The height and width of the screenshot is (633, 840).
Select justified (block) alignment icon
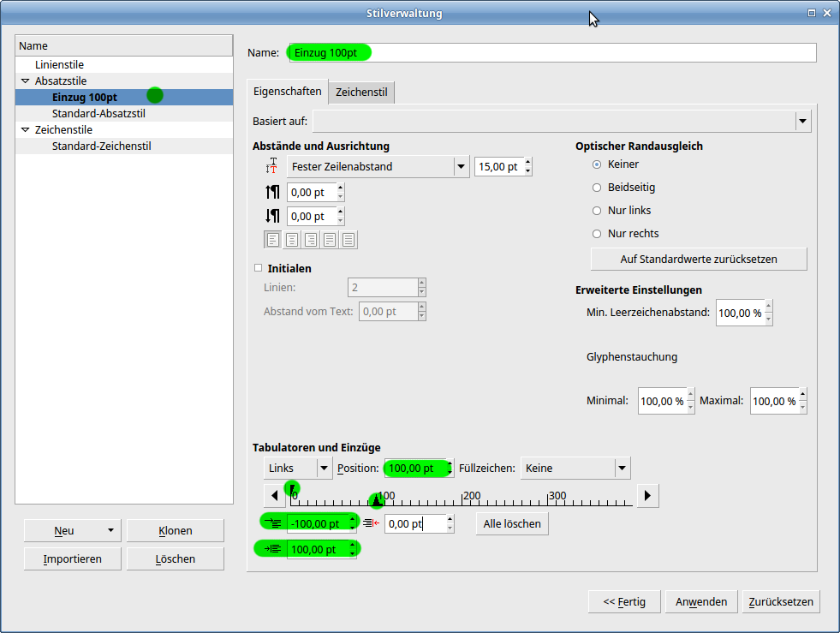[x=330, y=240]
